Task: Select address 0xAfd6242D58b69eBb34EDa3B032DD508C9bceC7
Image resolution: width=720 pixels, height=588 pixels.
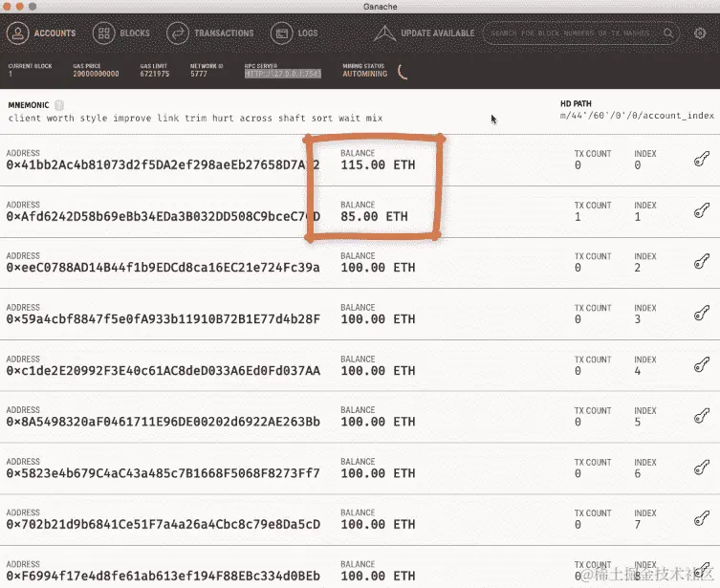Action: click(x=163, y=216)
